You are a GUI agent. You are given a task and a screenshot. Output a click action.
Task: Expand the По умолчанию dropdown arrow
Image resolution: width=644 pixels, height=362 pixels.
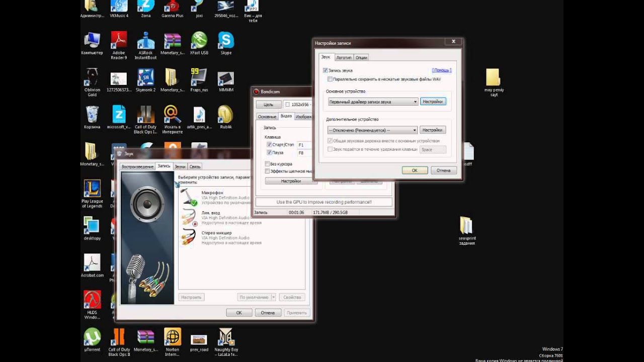click(x=273, y=297)
